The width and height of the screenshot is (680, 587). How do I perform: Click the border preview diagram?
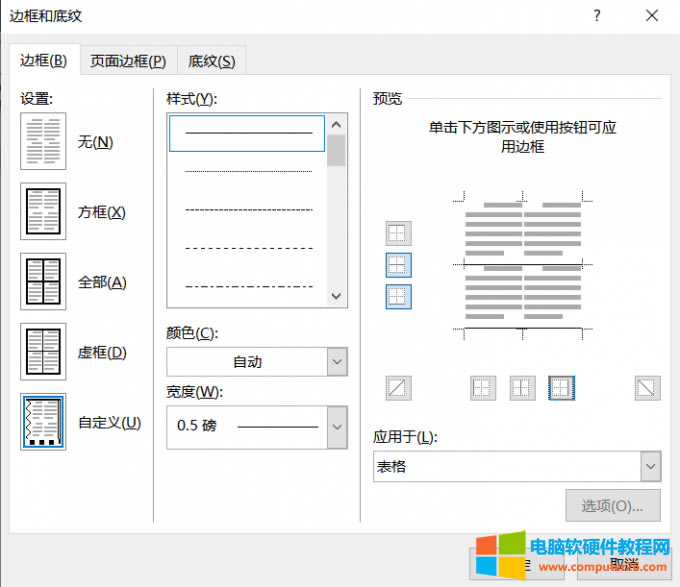coord(523,265)
